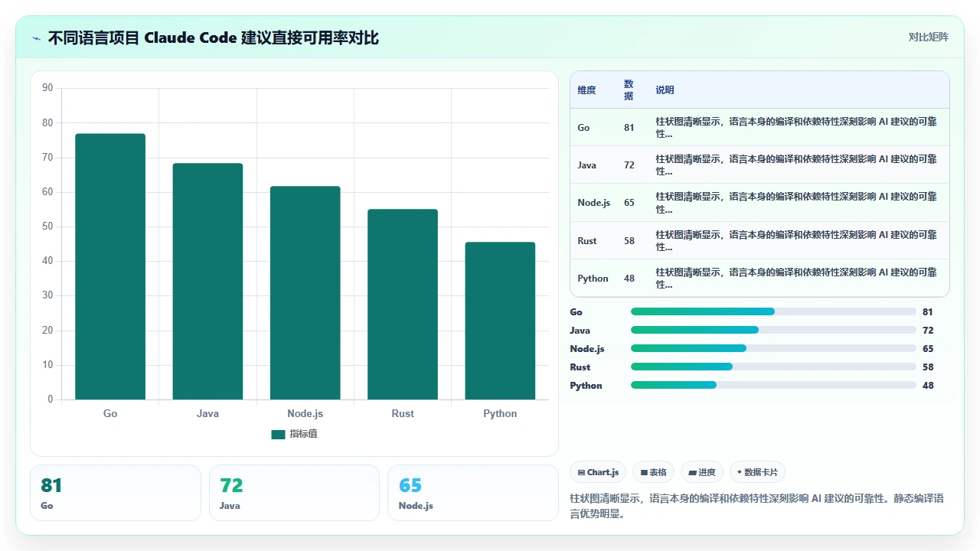Select the 表格 tag chip

(653, 472)
